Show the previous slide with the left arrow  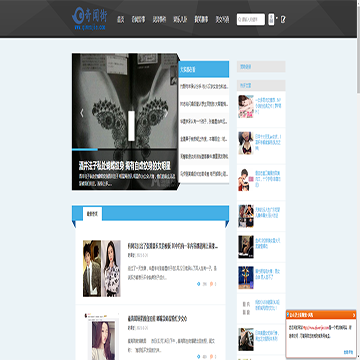click(x=82, y=113)
